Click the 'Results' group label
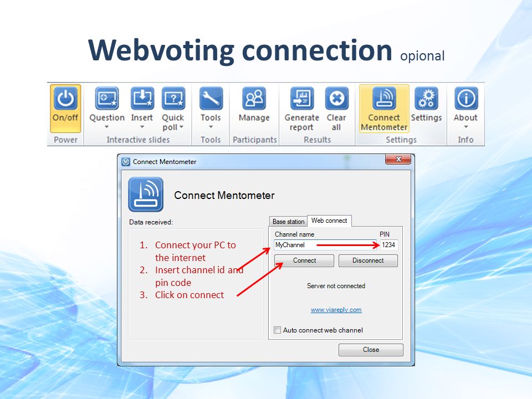Screen dimensions: 532x399 pos(317,140)
